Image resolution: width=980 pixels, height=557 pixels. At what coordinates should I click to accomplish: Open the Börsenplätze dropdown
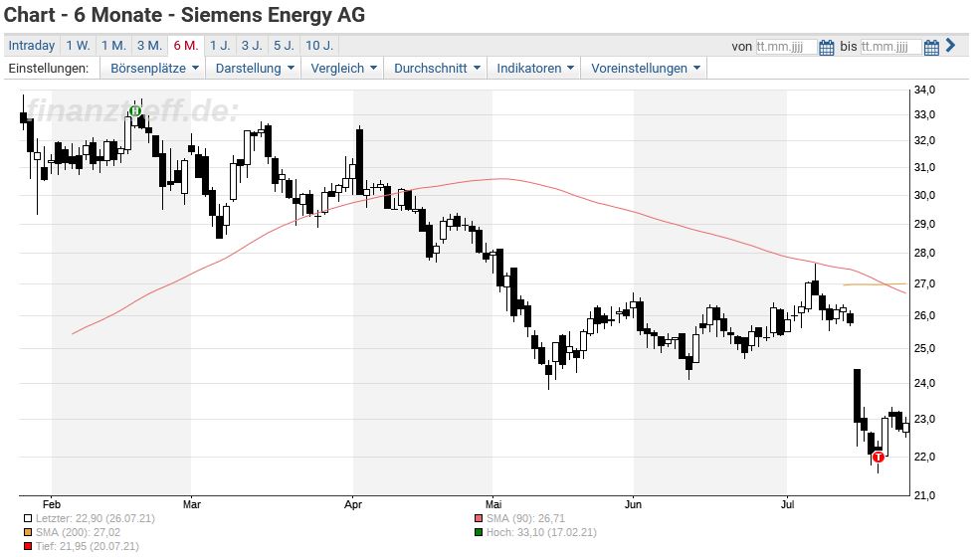[x=154, y=69]
